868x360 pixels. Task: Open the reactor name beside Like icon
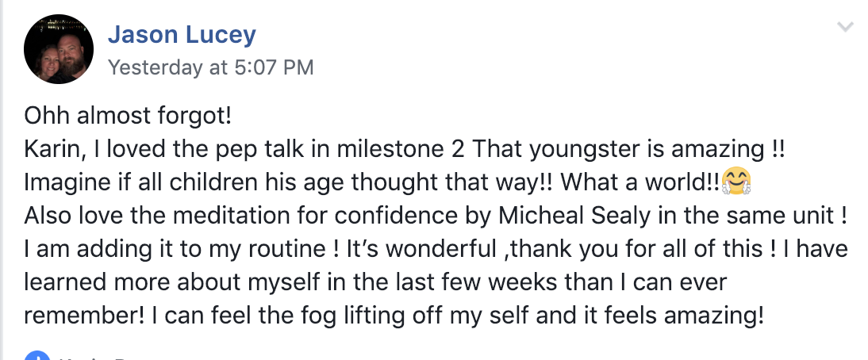point(94,358)
